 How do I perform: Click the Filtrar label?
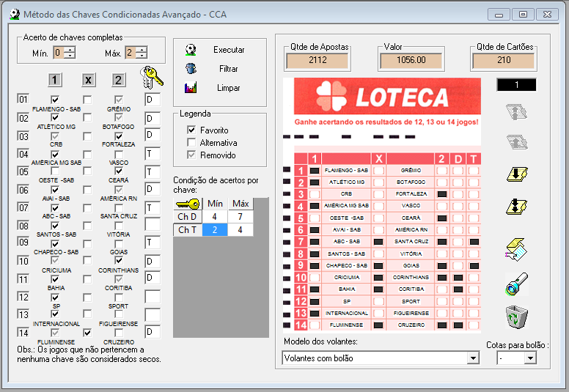tap(229, 69)
